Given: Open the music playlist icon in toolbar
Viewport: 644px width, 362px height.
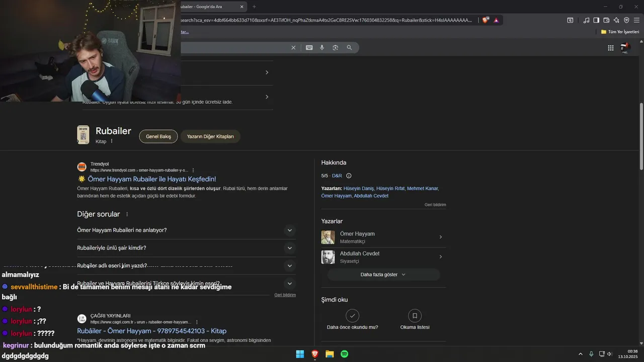Looking at the screenshot, I should tap(586, 20).
